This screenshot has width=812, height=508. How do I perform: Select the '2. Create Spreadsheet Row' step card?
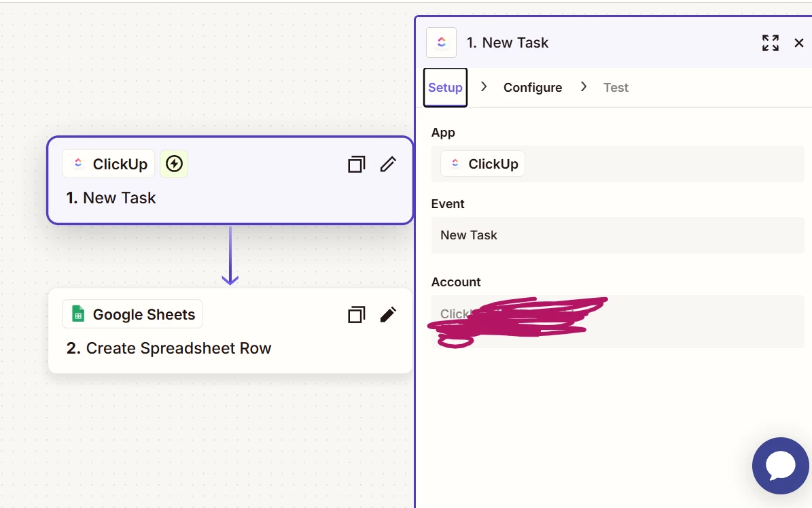click(x=230, y=331)
